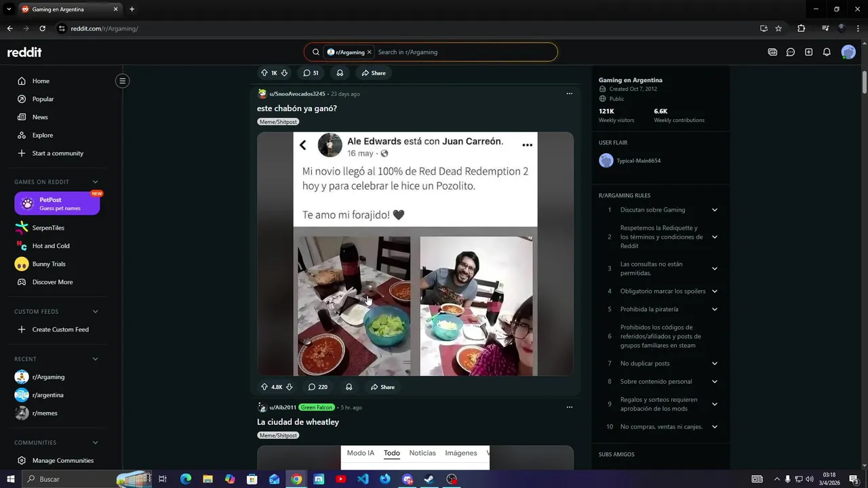Open Steam from the Windows taskbar
Image resolution: width=868 pixels, height=488 pixels.
click(x=429, y=479)
